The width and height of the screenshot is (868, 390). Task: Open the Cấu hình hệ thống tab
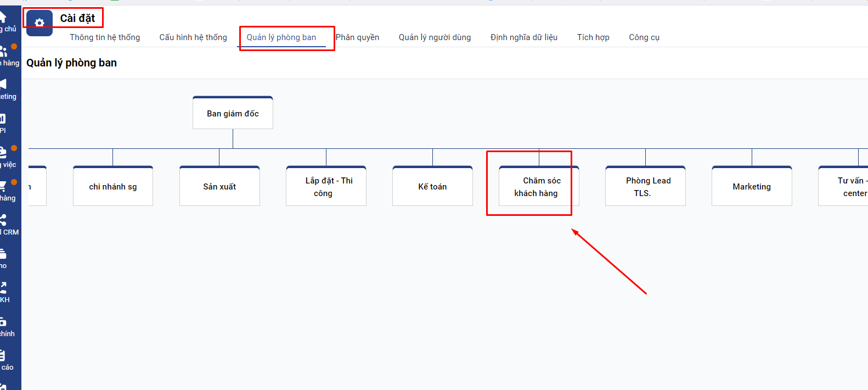pyautogui.click(x=193, y=37)
